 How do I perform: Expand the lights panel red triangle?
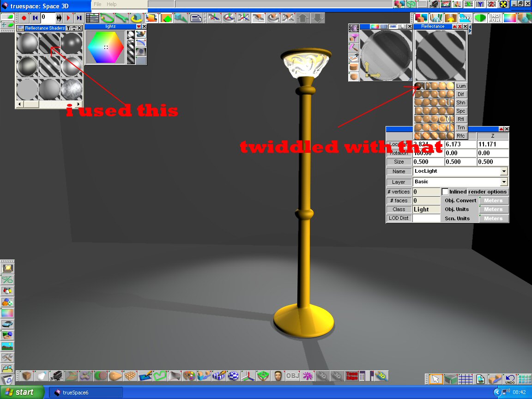tap(139, 26)
